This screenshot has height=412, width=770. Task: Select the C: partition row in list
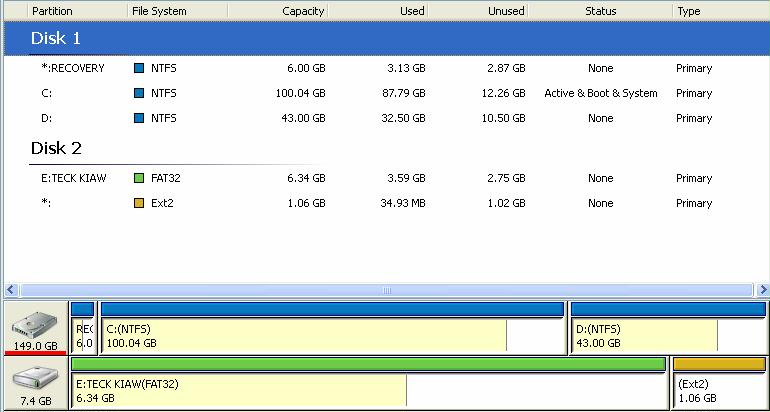point(385,94)
